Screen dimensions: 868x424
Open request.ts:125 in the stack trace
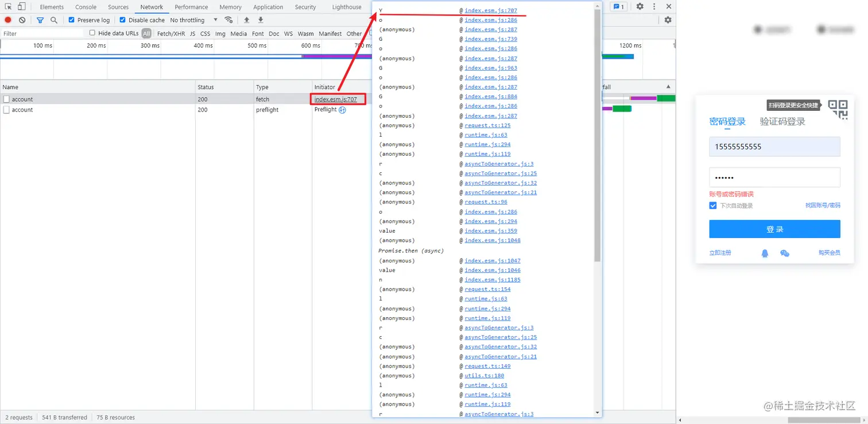pyautogui.click(x=487, y=125)
